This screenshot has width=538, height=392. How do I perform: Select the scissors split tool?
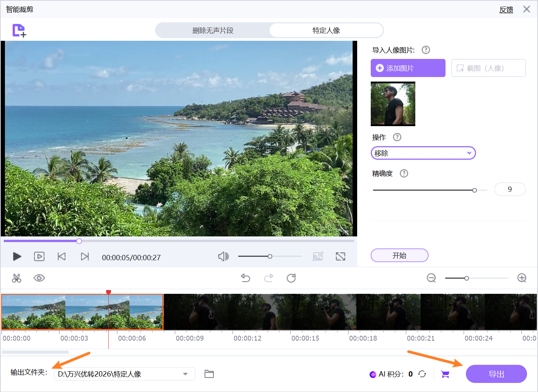click(17, 278)
